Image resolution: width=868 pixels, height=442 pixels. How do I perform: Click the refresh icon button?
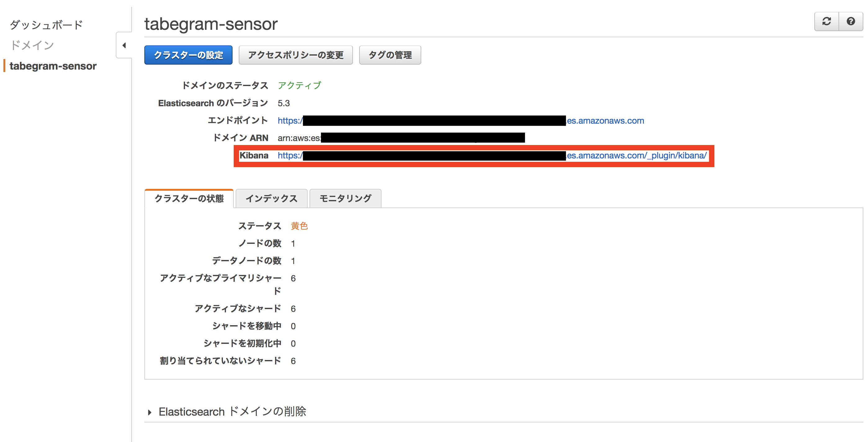[826, 21]
